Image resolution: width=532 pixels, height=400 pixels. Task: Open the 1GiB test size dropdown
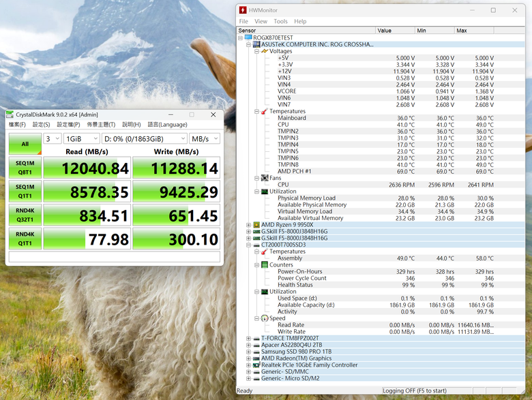(81, 138)
